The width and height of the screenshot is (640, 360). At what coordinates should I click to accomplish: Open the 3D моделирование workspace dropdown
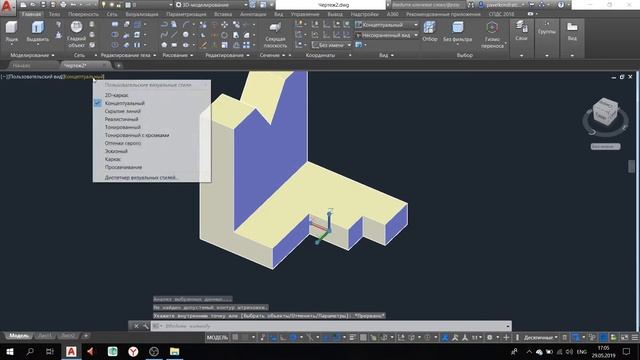pyautogui.click(x=212, y=5)
